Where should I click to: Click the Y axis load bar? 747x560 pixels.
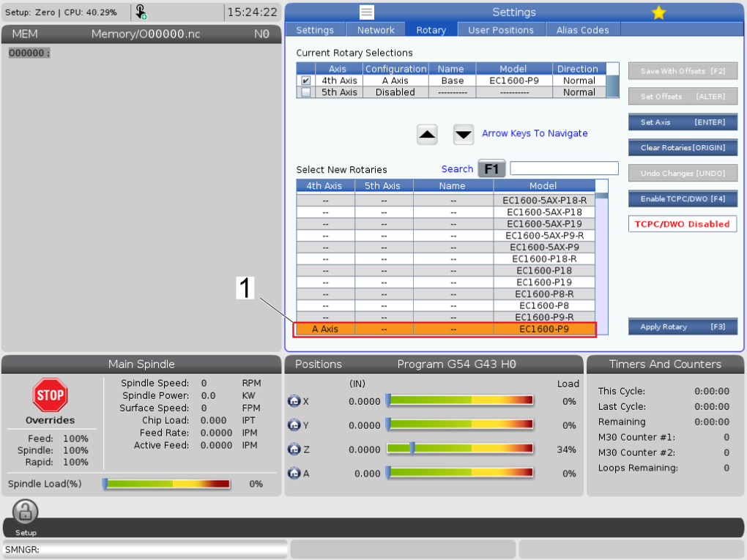click(x=459, y=425)
